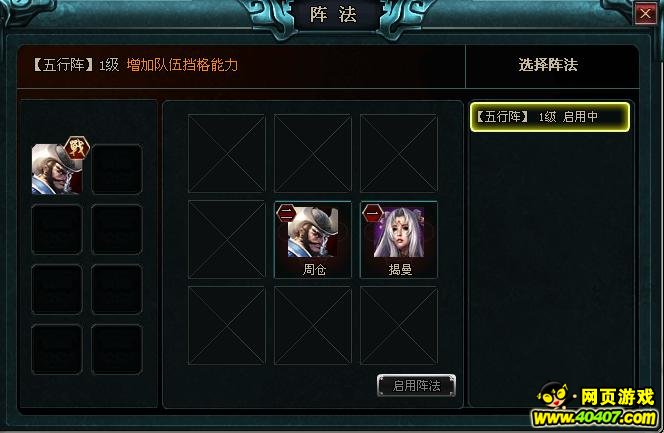The height and width of the screenshot is (433, 664).
Task: Click the disabled formation cell above 揭曼
Action: pos(399,153)
